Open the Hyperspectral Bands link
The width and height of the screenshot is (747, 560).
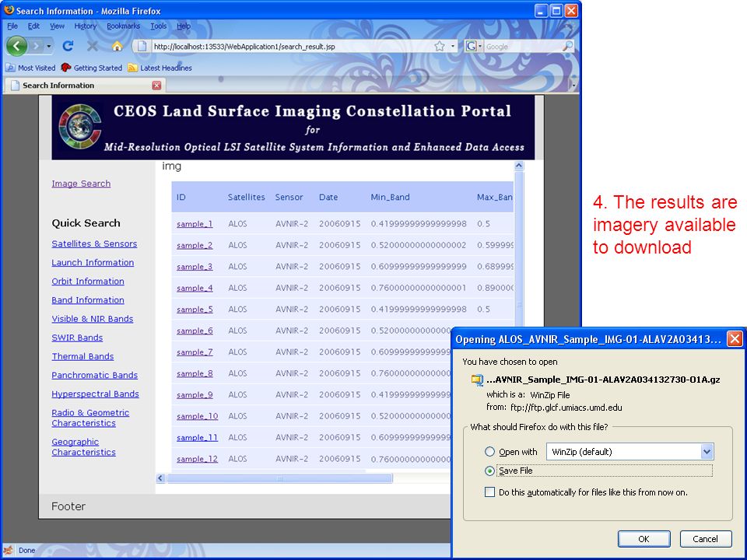tap(95, 394)
